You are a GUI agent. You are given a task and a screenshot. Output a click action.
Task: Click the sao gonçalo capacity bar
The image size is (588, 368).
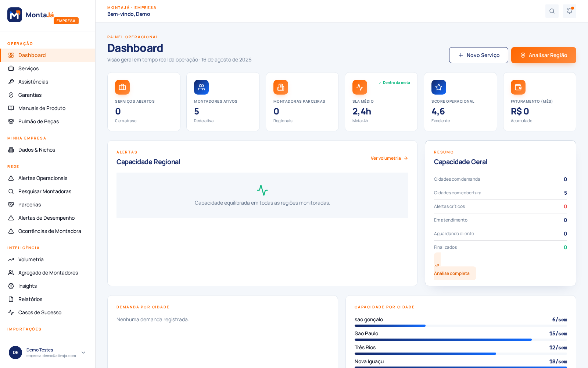(x=461, y=326)
